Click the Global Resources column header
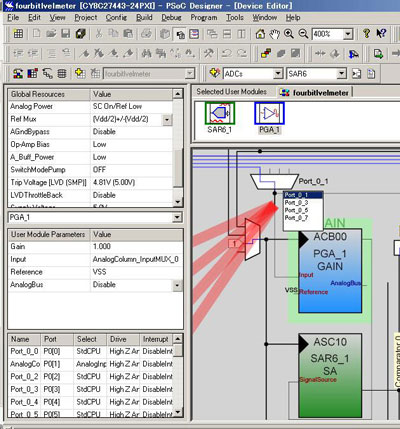 tap(49, 94)
